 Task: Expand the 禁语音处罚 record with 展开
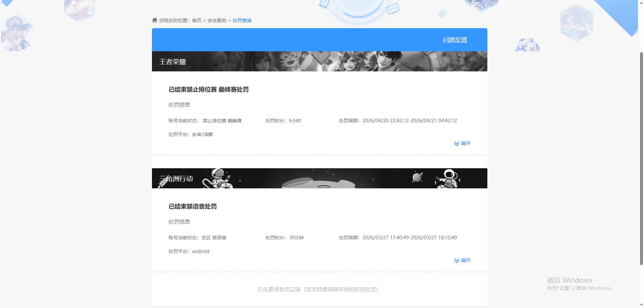466,260
